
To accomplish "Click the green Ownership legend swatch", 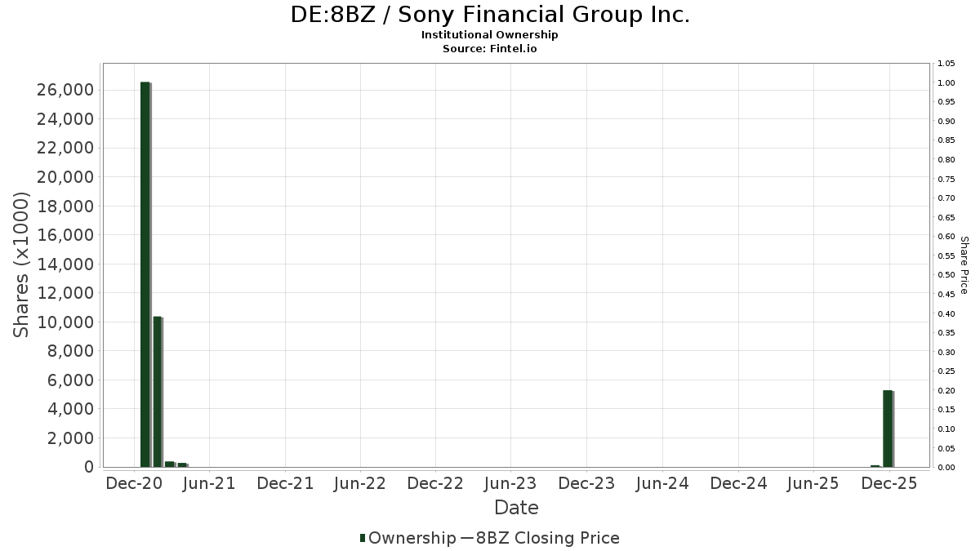I will 363,538.
